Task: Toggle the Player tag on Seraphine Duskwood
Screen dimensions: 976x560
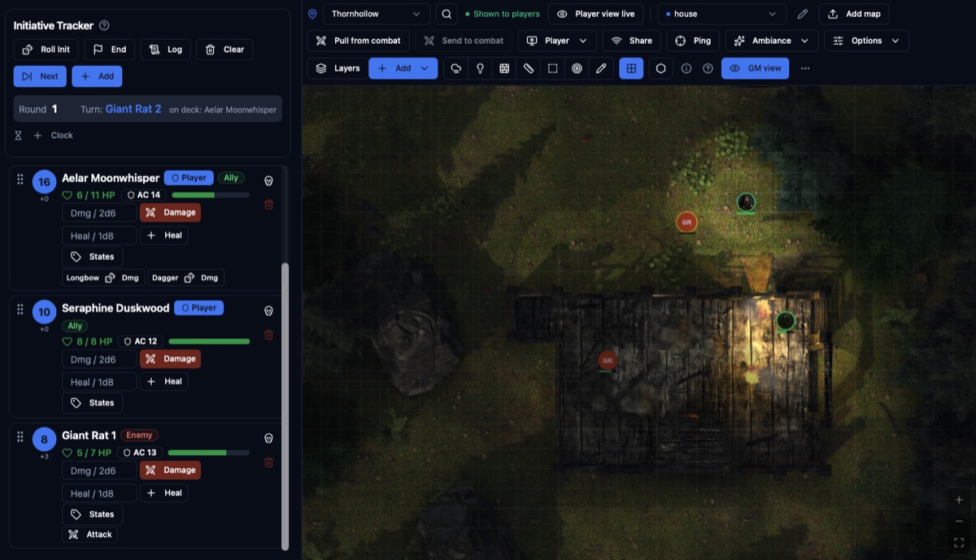Action: coord(198,308)
